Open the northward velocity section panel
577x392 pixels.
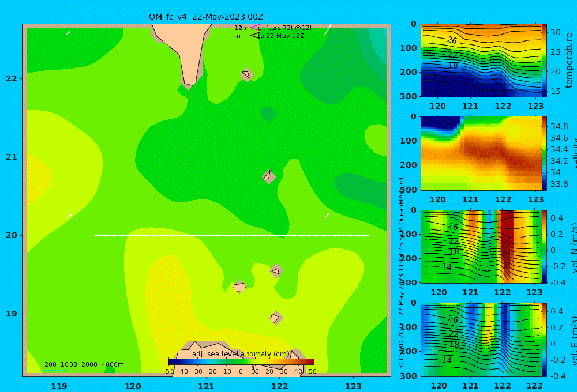[481, 246]
